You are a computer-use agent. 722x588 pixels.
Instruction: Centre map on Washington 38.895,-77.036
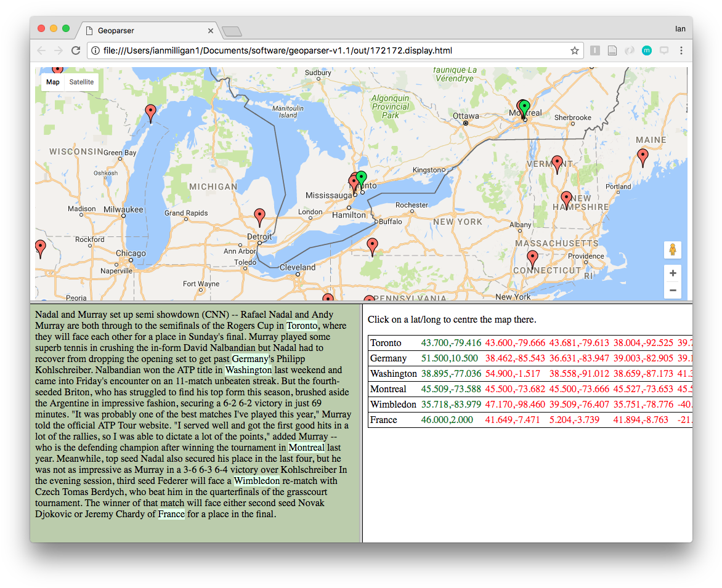[x=451, y=374]
